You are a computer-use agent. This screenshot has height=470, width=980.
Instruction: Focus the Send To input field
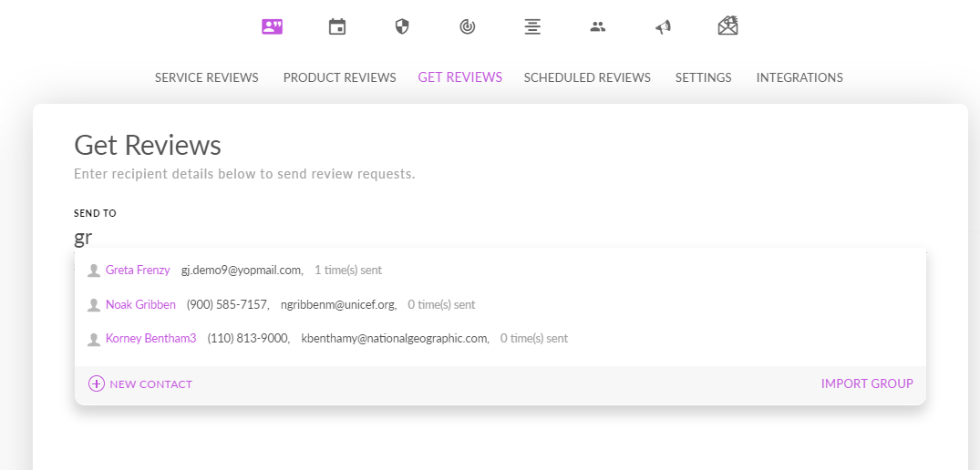pyautogui.click(x=500, y=238)
